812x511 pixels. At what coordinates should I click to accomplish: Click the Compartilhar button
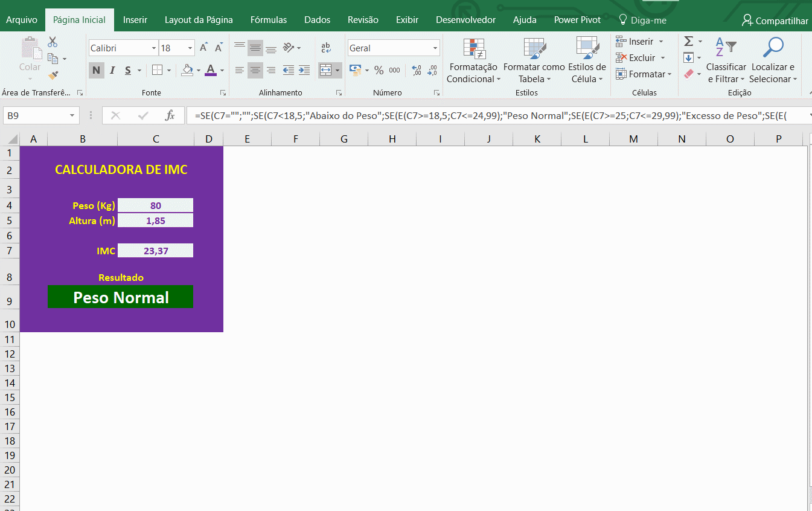coord(775,21)
